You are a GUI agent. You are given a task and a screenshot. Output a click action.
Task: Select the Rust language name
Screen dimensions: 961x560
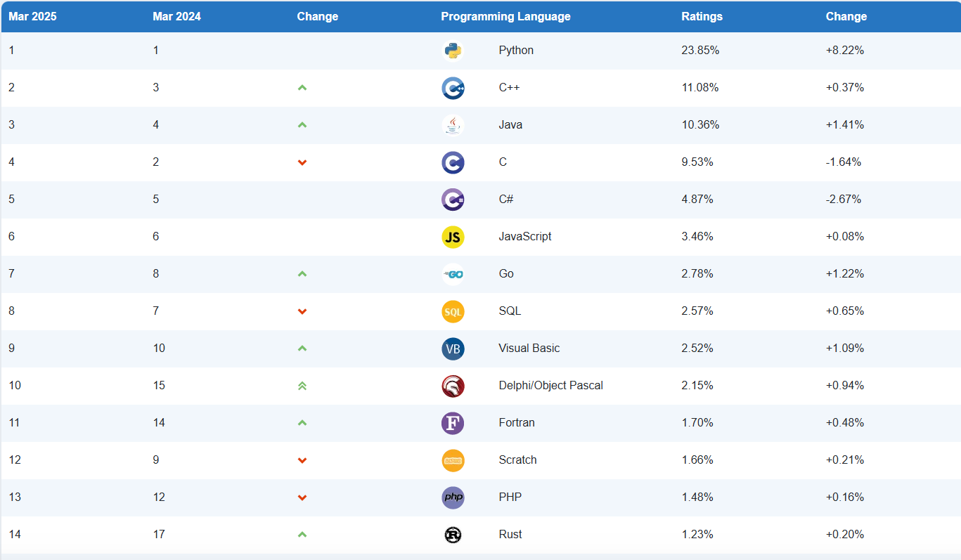pos(510,535)
